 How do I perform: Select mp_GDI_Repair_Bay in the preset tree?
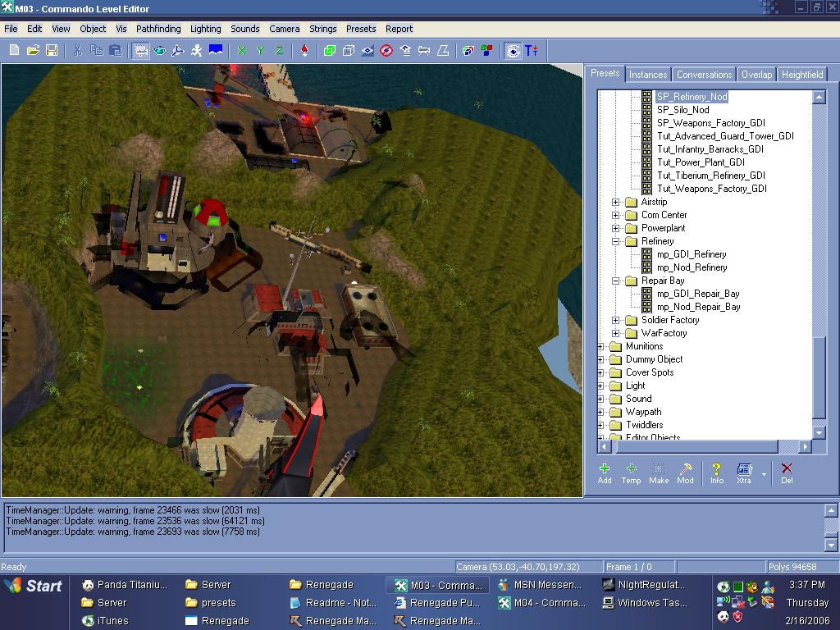(x=698, y=294)
